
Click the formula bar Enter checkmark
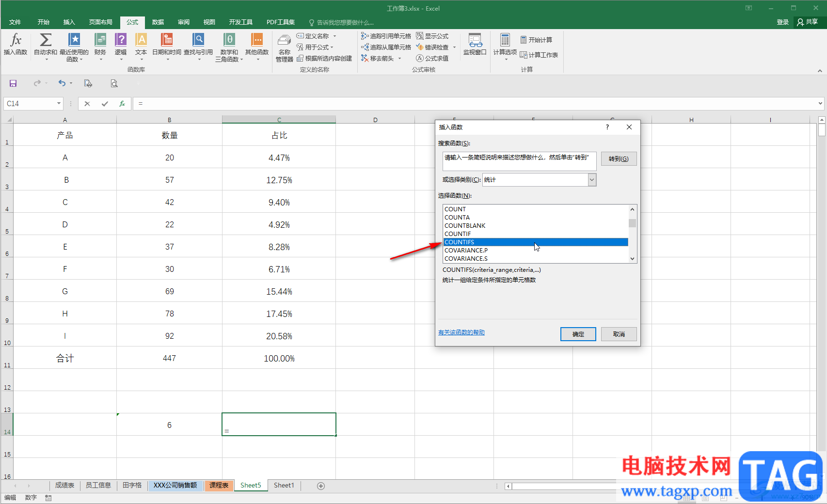[x=105, y=104]
